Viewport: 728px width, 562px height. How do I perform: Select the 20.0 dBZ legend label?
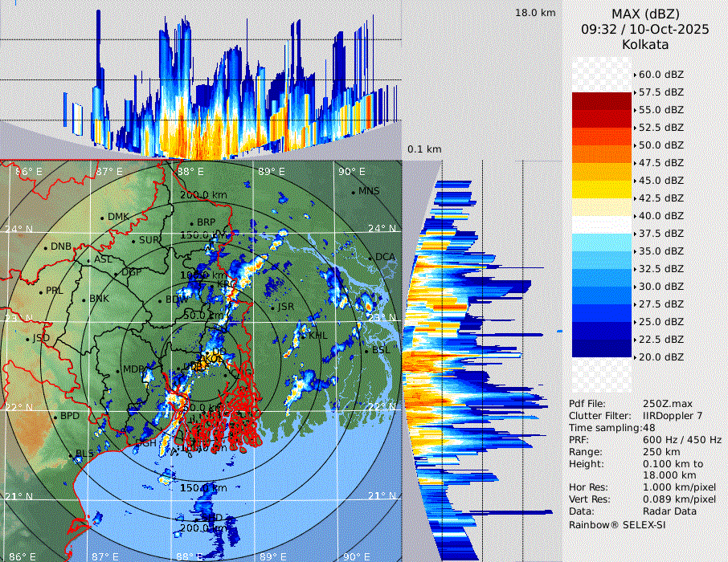pos(661,356)
